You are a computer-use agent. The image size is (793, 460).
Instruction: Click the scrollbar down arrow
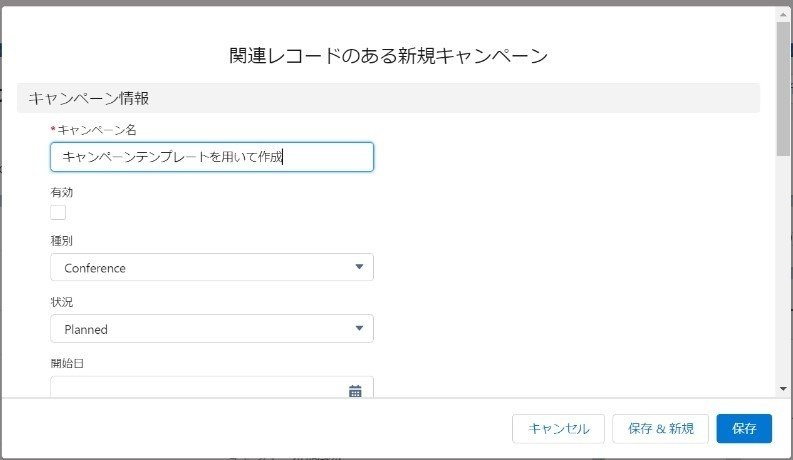pos(783,389)
